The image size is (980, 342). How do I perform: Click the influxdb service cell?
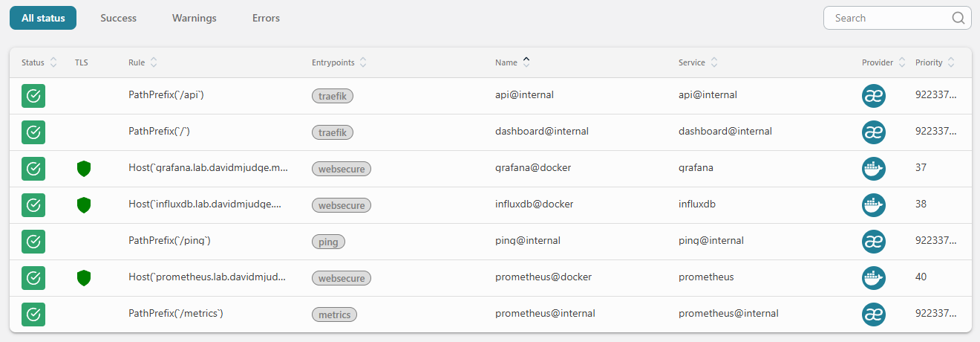[x=697, y=204]
